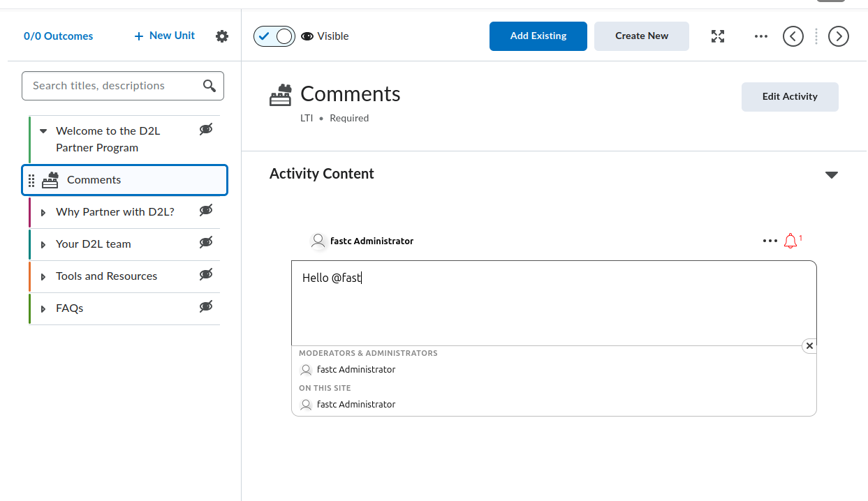
Task: Toggle visibility of Your D2L team
Action: 206,242
